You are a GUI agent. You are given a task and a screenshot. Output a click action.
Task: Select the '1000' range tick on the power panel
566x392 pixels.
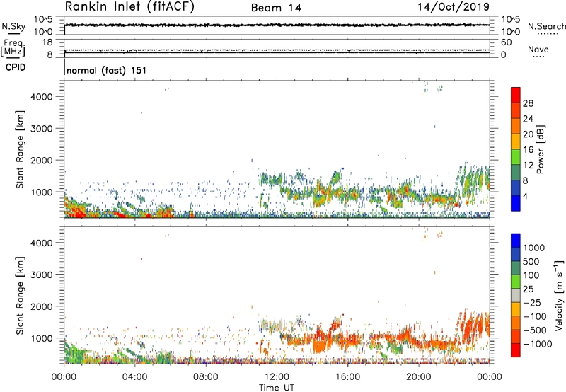(41, 192)
